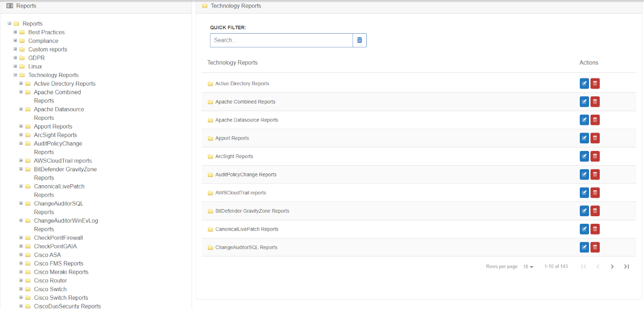Select Custom reports in the tree
Screen dimensions: 644x309
(x=48, y=49)
